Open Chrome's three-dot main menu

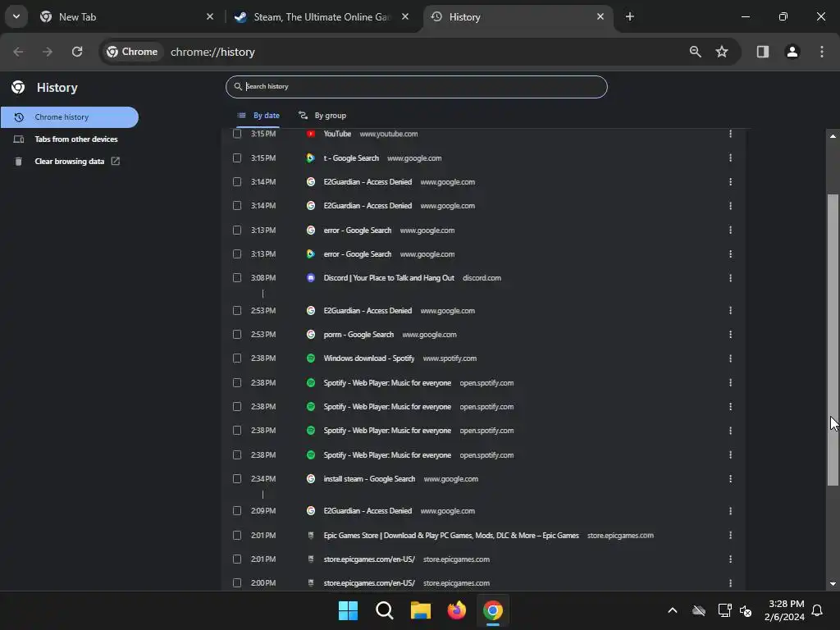pos(821,52)
